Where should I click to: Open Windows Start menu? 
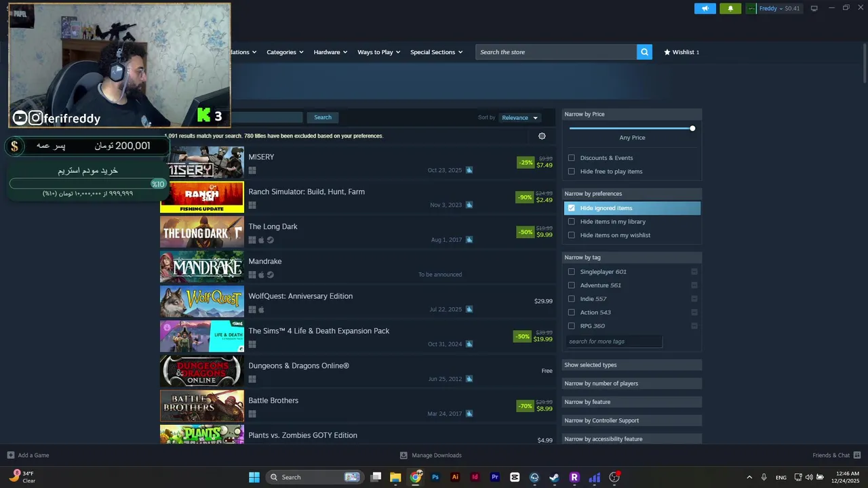pyautogui.click(x=254, y=477)
